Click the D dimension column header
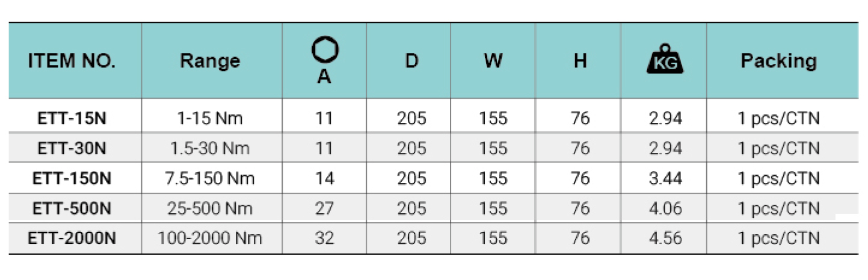Viewport: 868px width, 280px height. tap(411, 61)
